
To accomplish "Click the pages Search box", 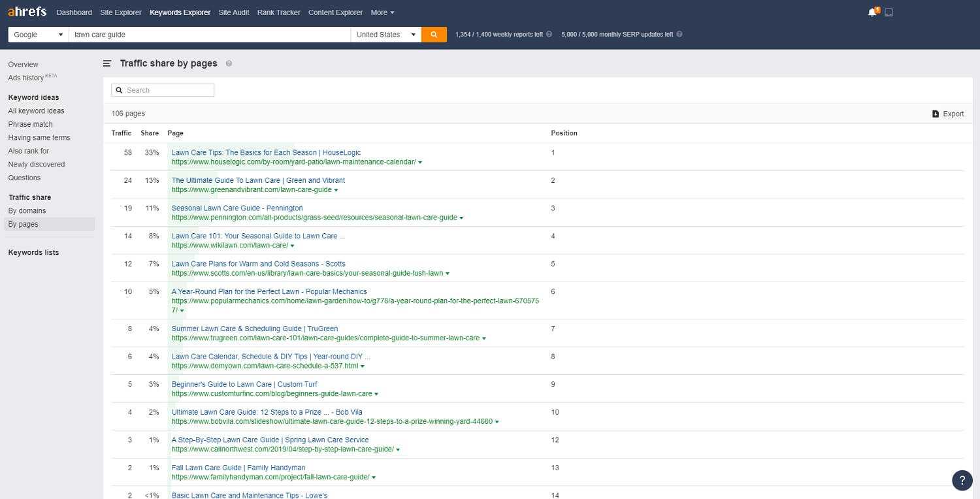I will (163, 90).
